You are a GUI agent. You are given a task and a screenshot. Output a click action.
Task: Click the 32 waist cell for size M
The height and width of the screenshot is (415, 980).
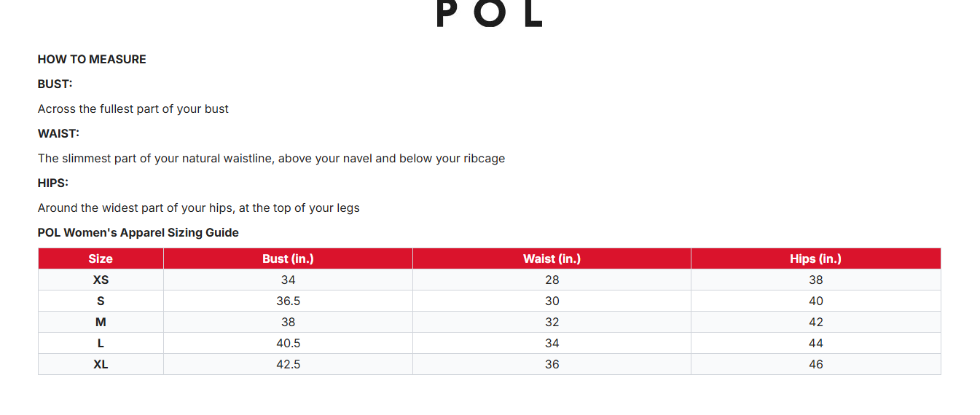552,323
